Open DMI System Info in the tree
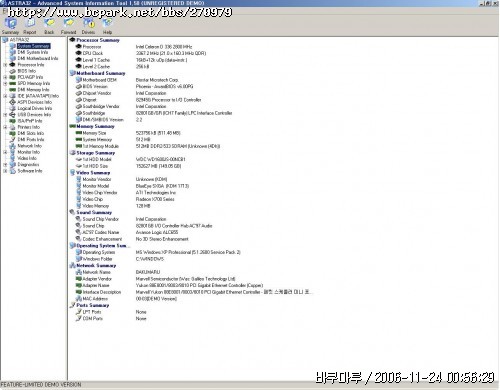Image resolution: width=500 pixels, height=390 pixels. click(x=33, y=52)
